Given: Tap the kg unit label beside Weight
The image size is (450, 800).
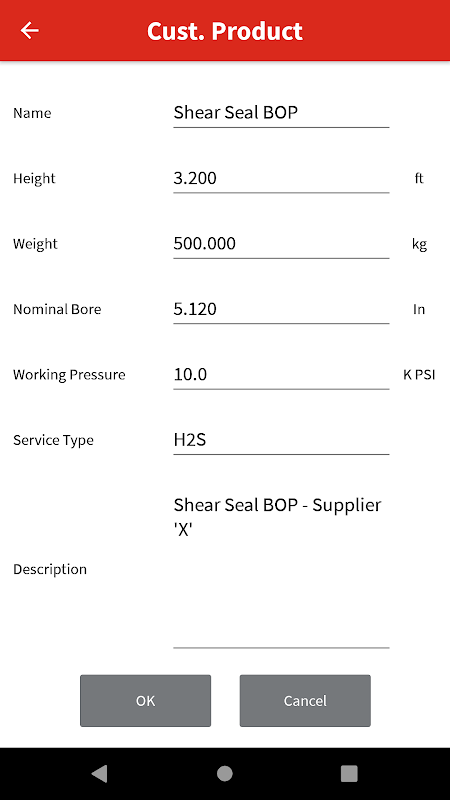Looking at the screenshot, I should (419, 244).
